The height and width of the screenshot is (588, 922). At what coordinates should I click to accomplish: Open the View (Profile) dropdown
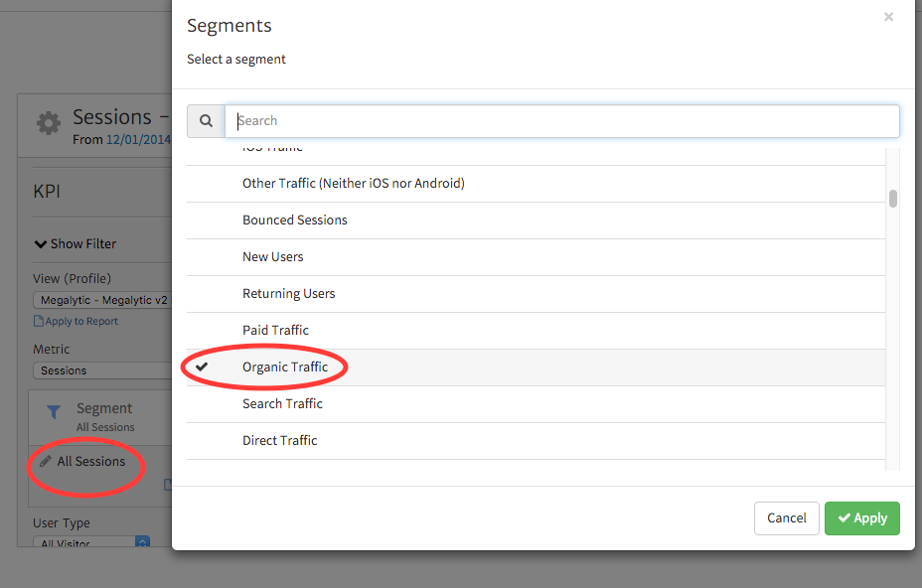(103, 300)
